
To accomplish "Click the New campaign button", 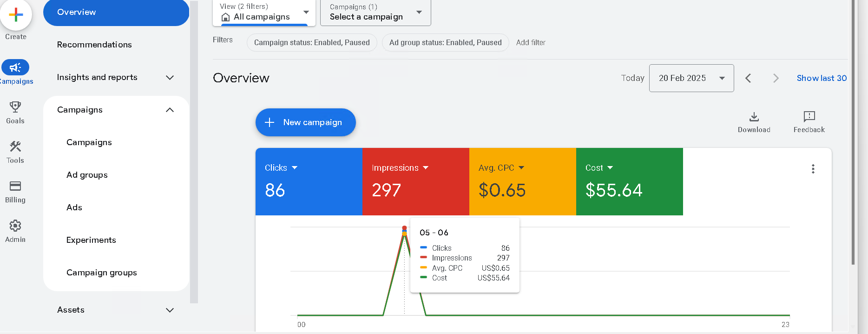I will (306, 122).
